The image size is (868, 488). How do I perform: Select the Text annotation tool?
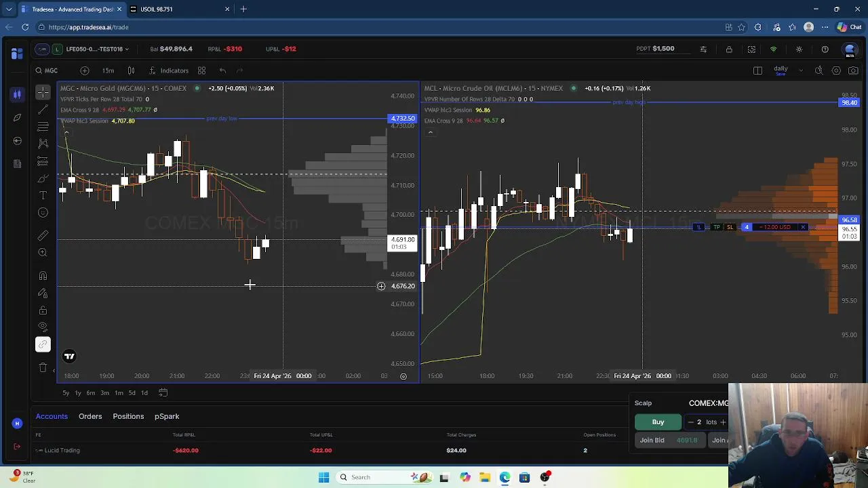[43, 195]
